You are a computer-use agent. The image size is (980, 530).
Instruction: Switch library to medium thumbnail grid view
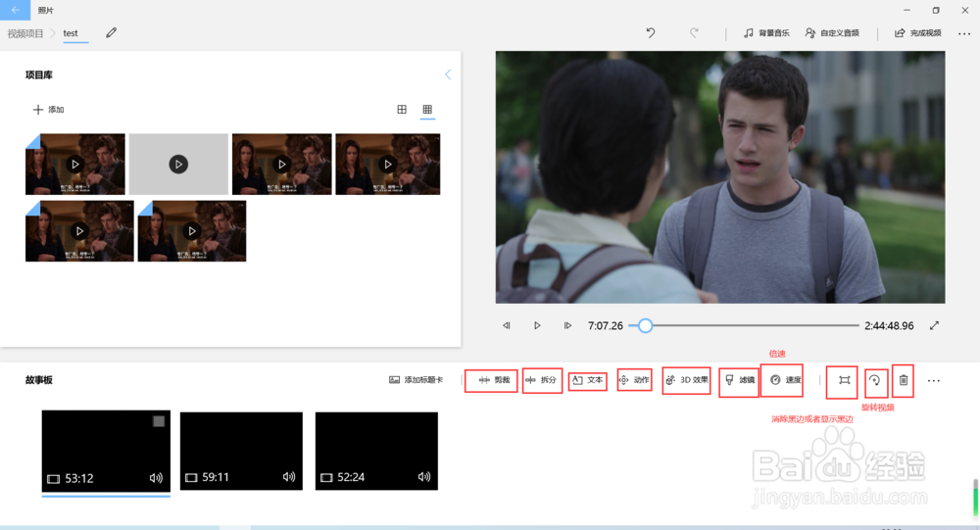tap(402, 110)
